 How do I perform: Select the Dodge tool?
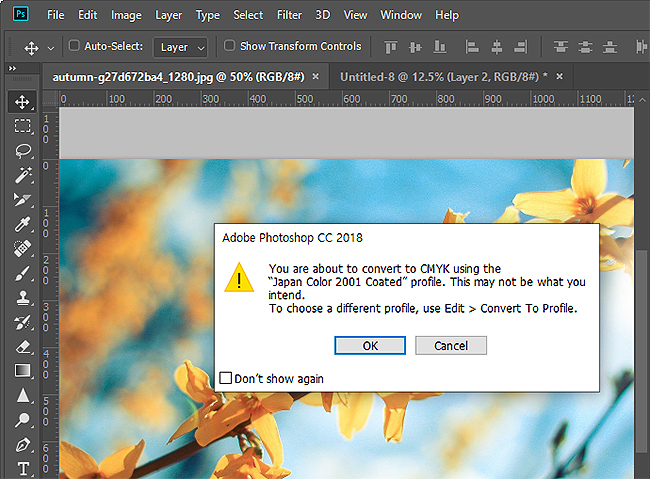click(22, 420)
